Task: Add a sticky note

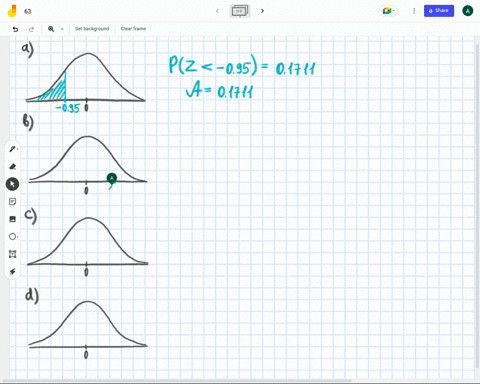Action: pos(12,202)
